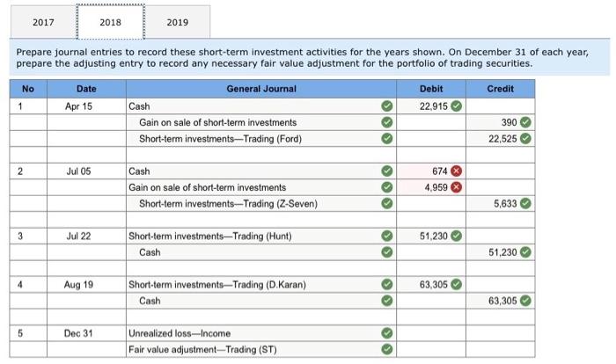Click green check beside 51,230 debit

point(456,236)
